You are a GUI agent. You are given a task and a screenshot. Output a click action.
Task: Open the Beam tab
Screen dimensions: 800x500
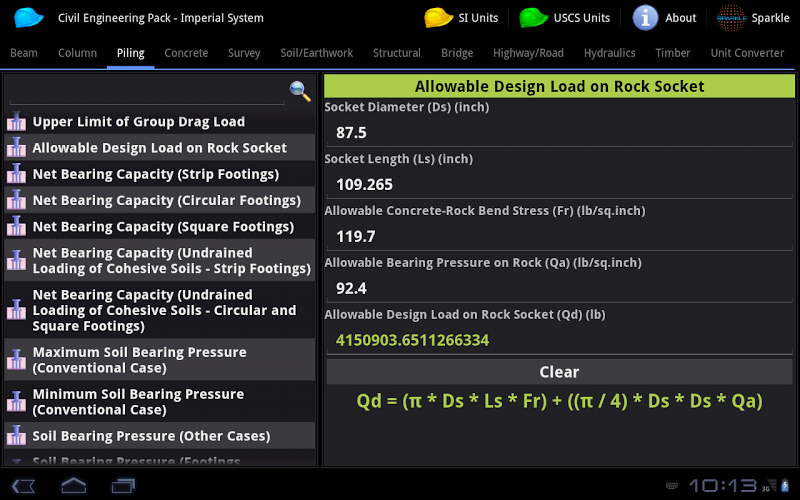tap(23, 53)
